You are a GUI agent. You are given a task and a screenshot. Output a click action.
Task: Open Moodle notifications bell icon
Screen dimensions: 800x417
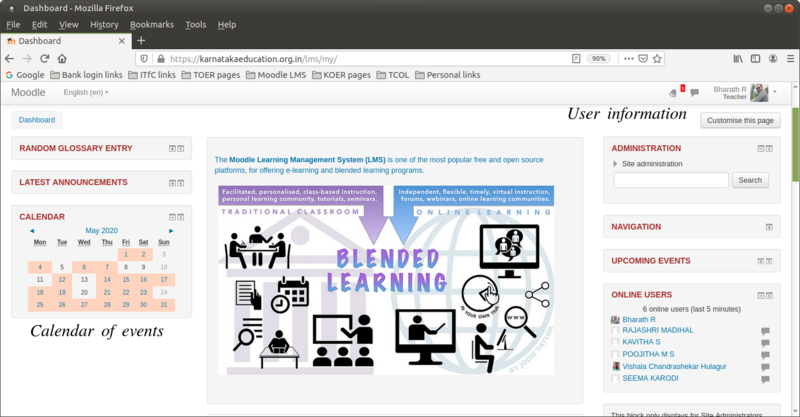click(673, 93)
